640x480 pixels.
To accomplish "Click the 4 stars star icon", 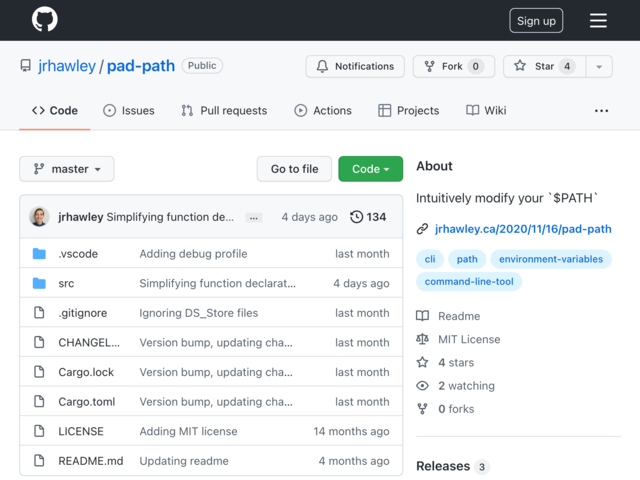I will (x=422, y=362).
